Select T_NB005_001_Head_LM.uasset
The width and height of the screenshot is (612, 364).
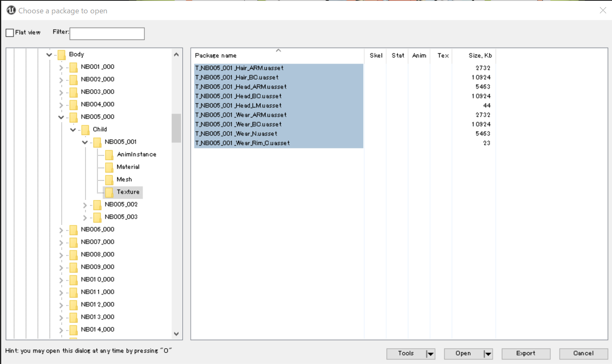pyautogui.click(x=278, y=105)
